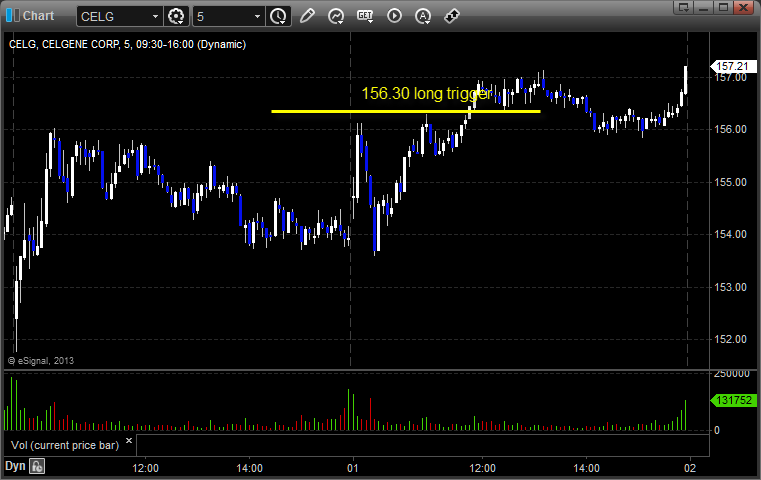Click the green 131752 volume marker
The width and height of the screenshot is (761, 480).
[x=733, y=400]
